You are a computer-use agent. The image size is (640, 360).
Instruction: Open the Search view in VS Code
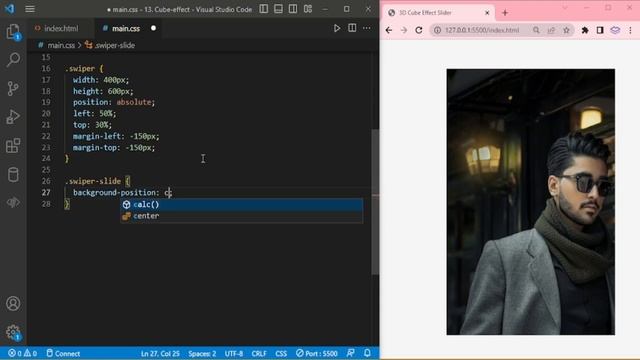(13, 60)
